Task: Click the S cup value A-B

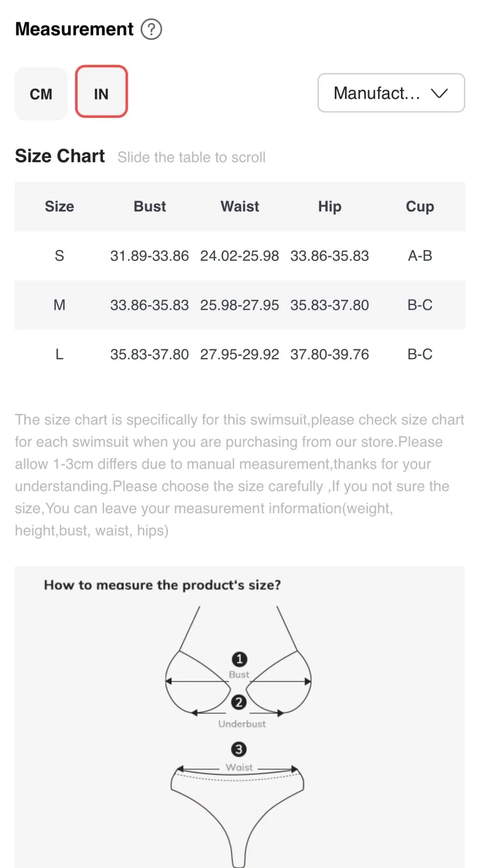Action: tap(420, 256)
